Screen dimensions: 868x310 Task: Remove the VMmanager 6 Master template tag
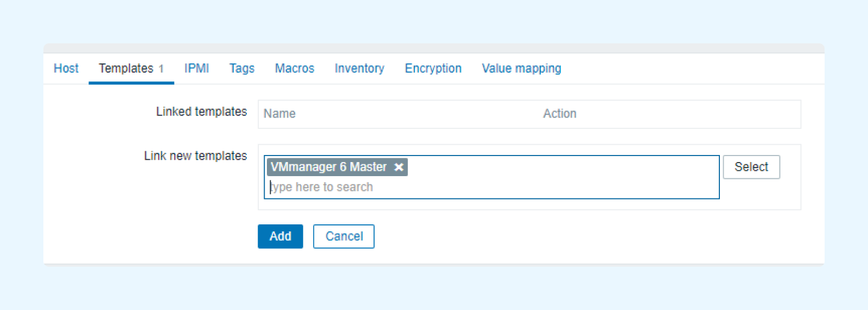[399, 167]
